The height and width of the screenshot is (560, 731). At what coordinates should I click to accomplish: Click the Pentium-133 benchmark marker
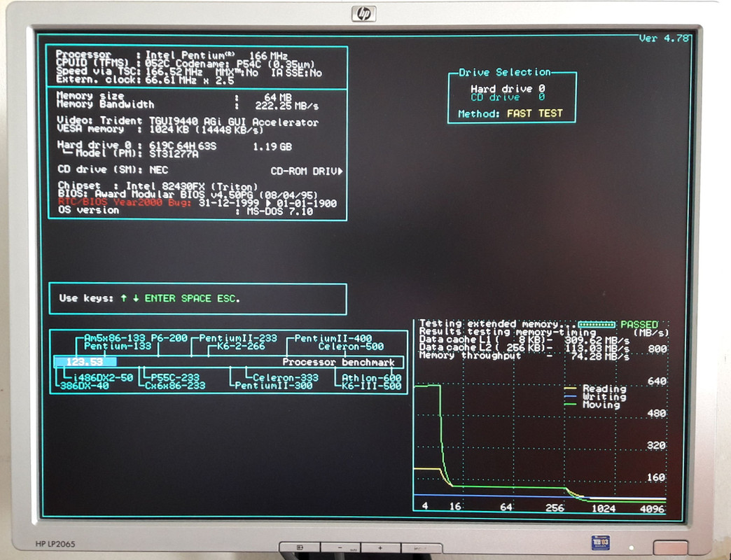(x=118, y=346)
